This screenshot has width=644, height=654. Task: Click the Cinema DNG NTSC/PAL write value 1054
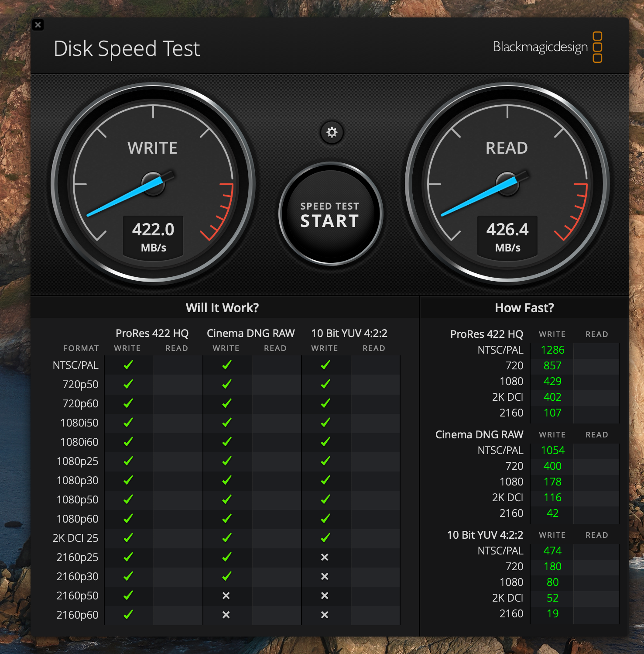click(x=553, y=451)
